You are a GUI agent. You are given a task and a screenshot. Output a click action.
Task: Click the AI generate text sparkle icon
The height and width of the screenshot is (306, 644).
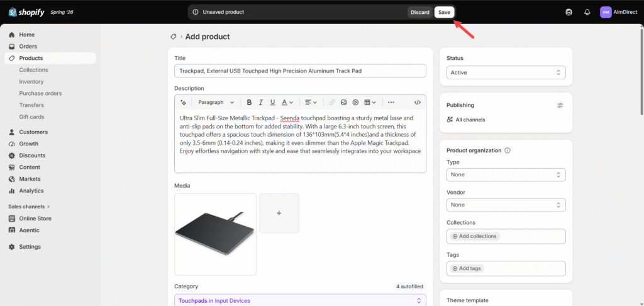tap(183, 103)
